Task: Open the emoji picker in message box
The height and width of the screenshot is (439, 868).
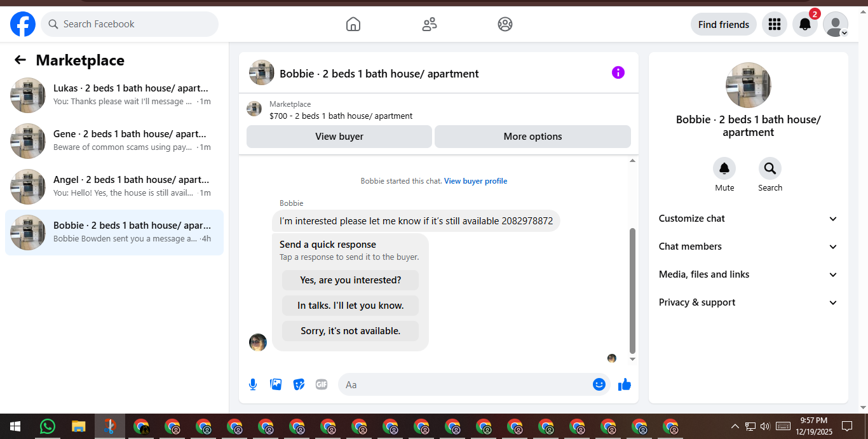Action: (599, 384)
